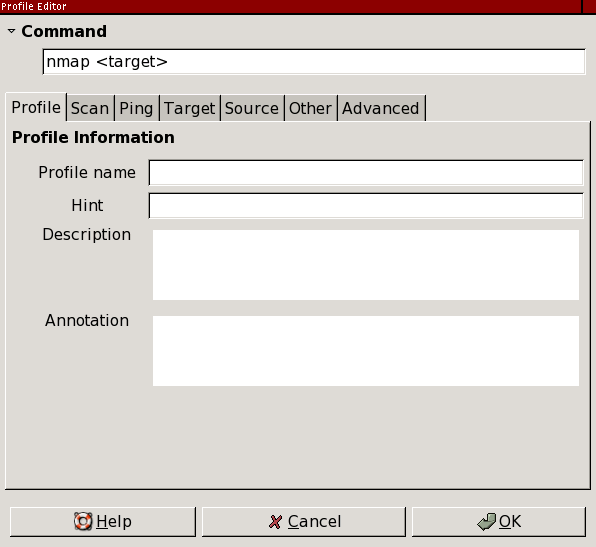Click the Profile Information heading
The image size is (596, 547).
pyautogui.click(x=93, y=137)
